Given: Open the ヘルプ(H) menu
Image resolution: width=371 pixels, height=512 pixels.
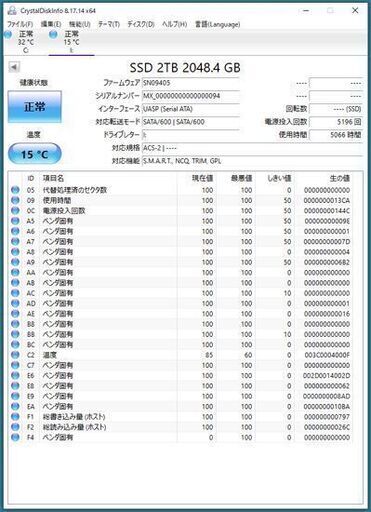Looking at the screenshot, I should coord(174,24).
